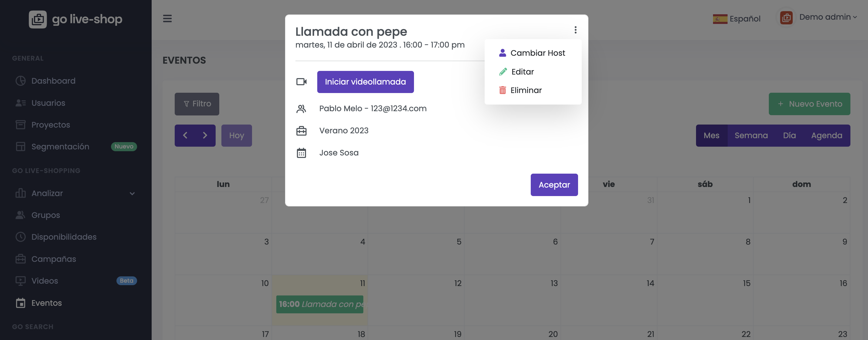868x340 pixels.
Task: Select Cambiar Host from the context menu
Action: pos(537,53)
